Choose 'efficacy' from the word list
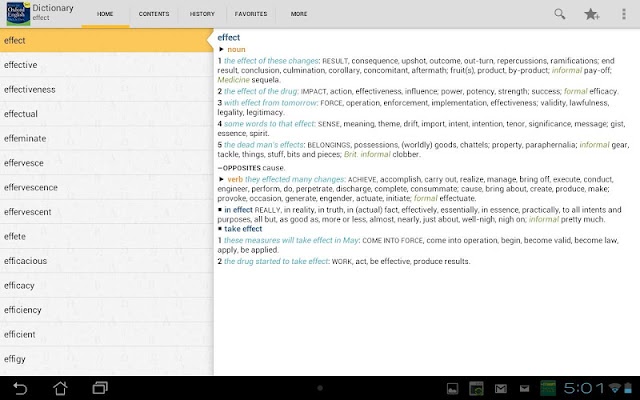Screen dimensions: 640x400 (106, 285)
